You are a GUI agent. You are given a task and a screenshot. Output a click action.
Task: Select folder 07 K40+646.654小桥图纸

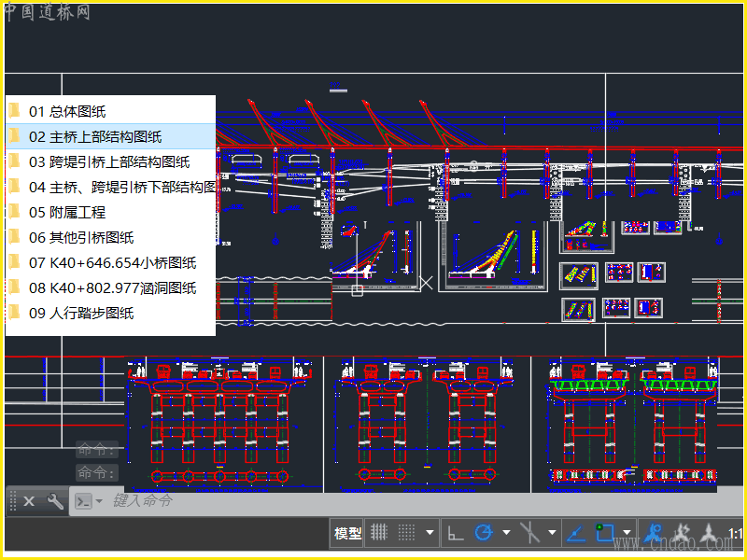110,263
